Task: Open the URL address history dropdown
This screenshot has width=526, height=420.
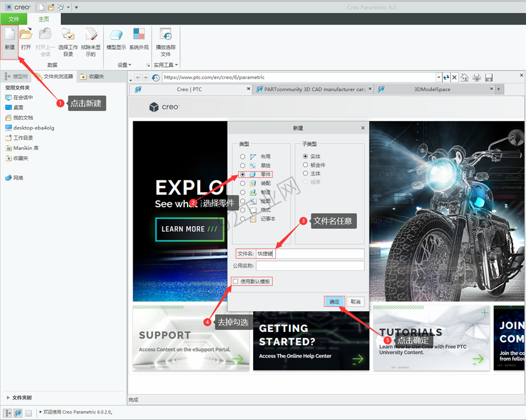Action: click(x=439, y=78)
